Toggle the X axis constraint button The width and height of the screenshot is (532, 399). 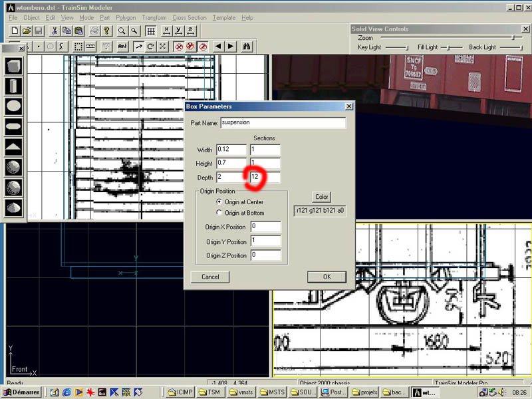click(180, 47)
